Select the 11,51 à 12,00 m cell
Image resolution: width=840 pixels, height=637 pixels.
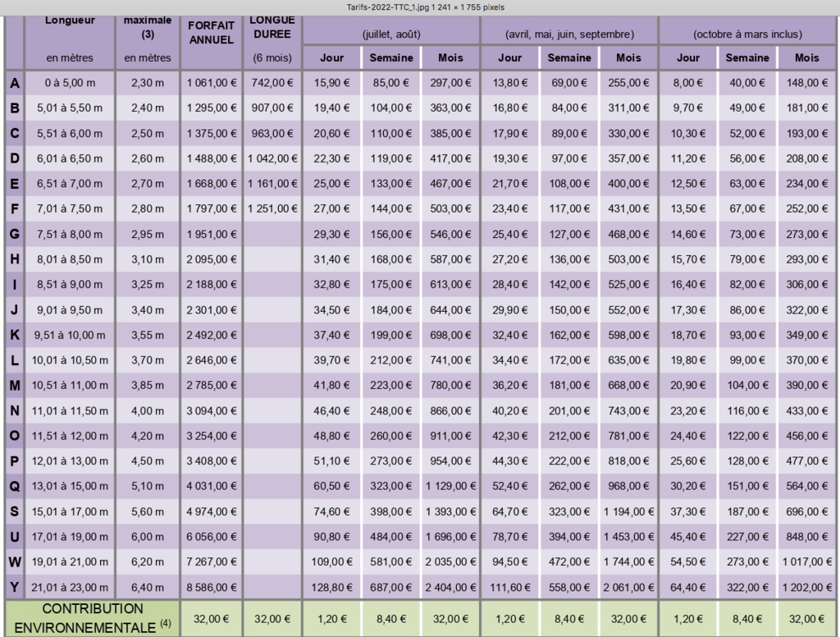coord(70,436)
